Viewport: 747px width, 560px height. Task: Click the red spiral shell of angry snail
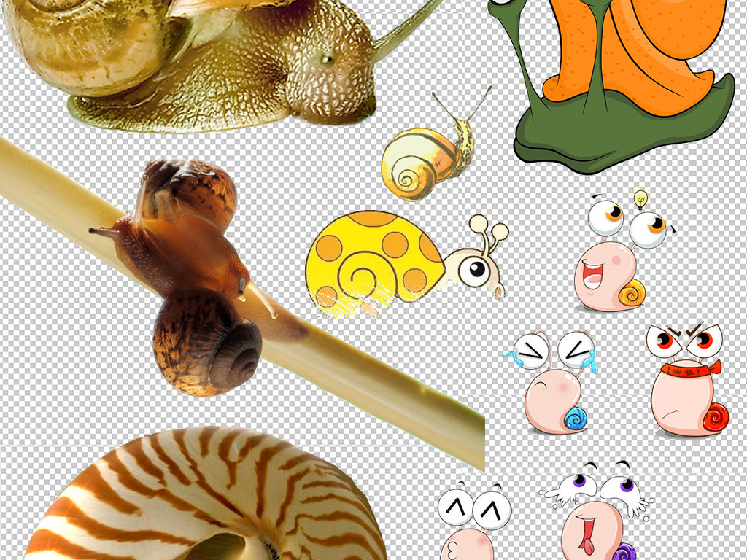716,416
